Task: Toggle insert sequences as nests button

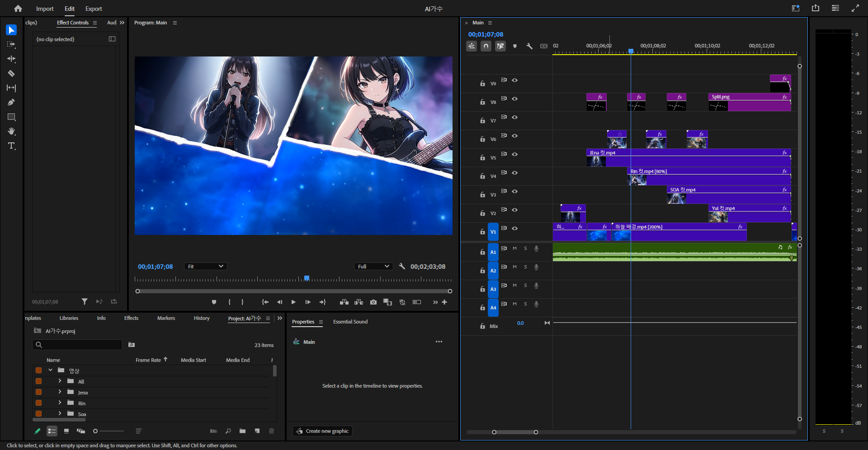Action: [472, 46]
